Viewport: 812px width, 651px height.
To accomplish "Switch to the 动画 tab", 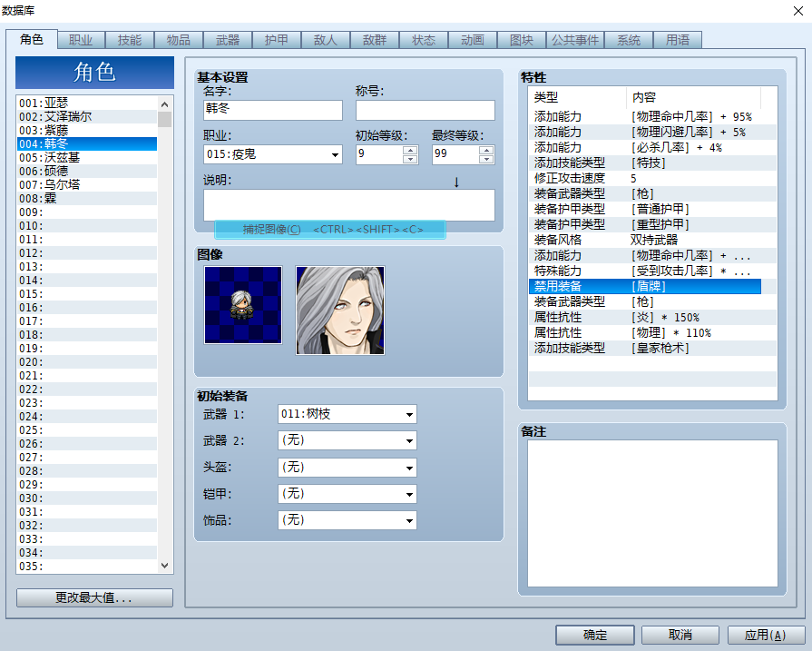I will tap(473, 41).
